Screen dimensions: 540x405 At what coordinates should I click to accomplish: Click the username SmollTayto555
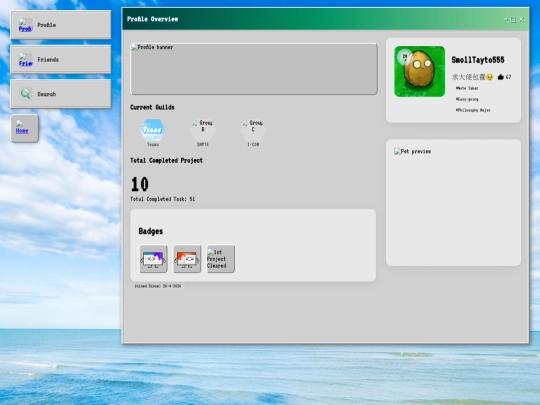pyautogui.click(x=478, y=60)
